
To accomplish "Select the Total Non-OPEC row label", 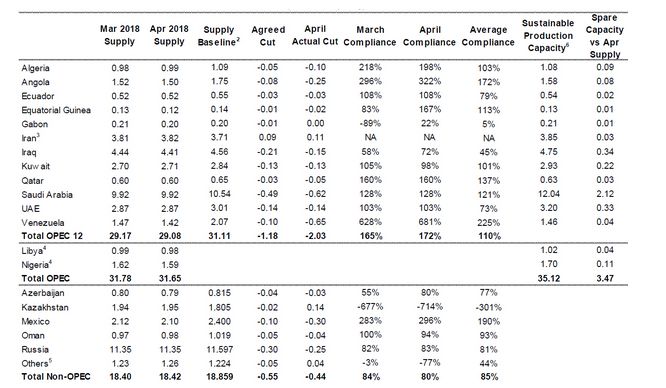I will coord(56,377).
